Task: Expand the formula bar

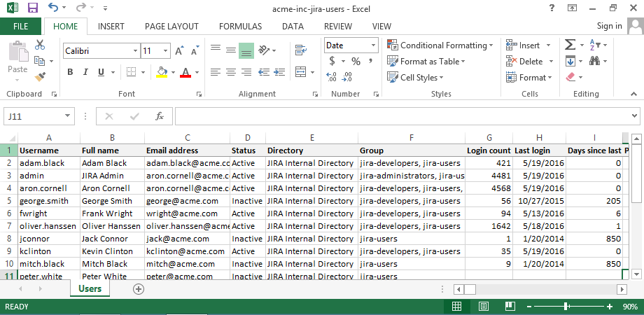Action: tap(635, 116)
